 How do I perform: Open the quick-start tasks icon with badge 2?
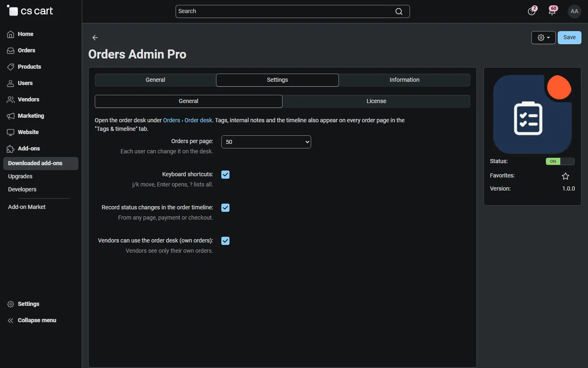click(532, 11)
